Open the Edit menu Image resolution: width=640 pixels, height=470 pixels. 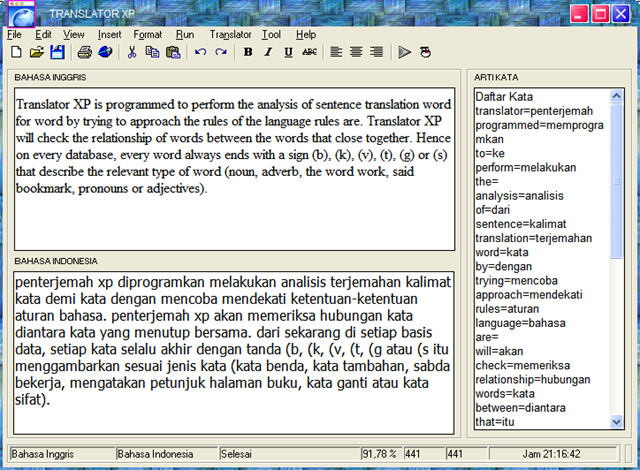(x=43, y=35)
